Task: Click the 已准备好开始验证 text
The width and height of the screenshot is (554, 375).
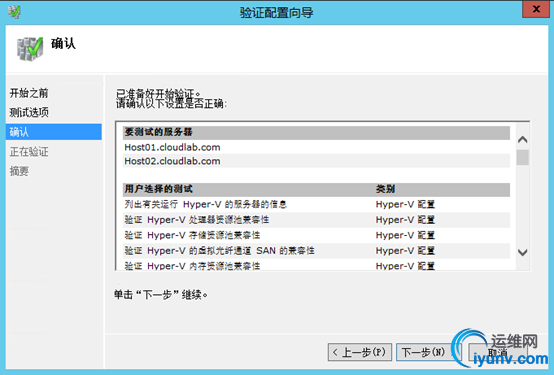Action: pos(159,94)
